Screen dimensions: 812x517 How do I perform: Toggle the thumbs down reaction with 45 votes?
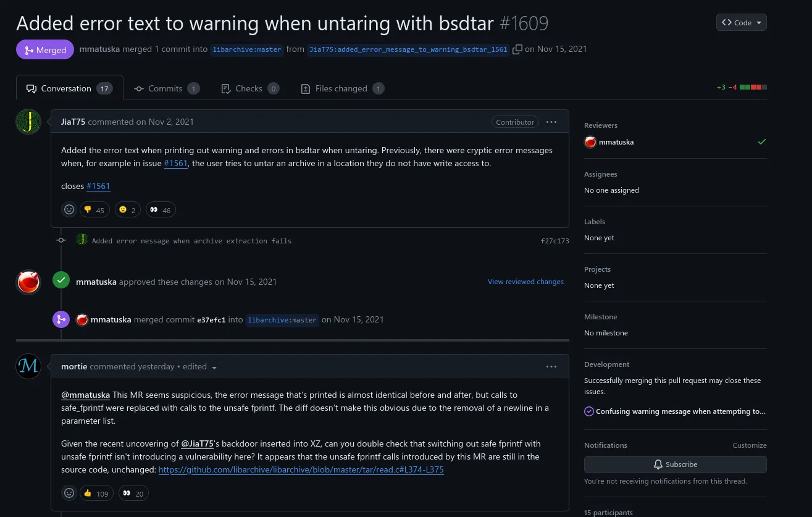94,210
